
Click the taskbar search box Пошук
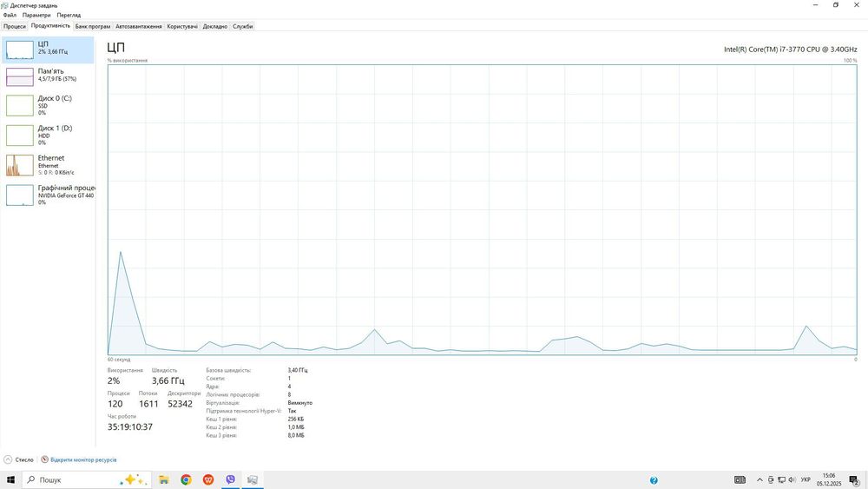pos(86,479)
